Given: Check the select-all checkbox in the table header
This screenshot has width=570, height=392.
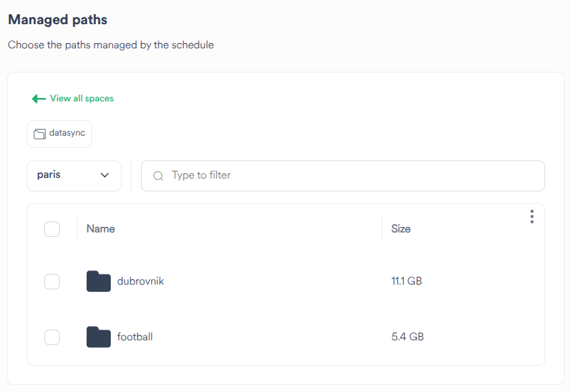Looking at the screenshot, I should [52, 229].
